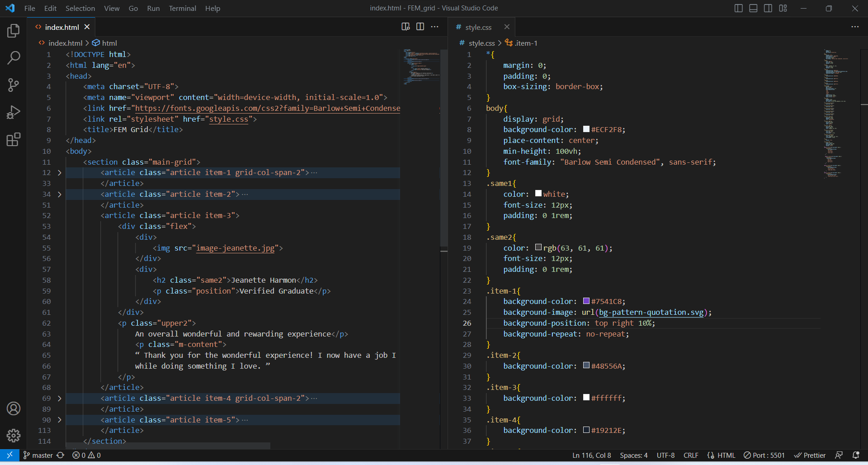Screen dimensions: 868x465
Task: Open the Accounts icon
Action: click(x=13, y=408)
